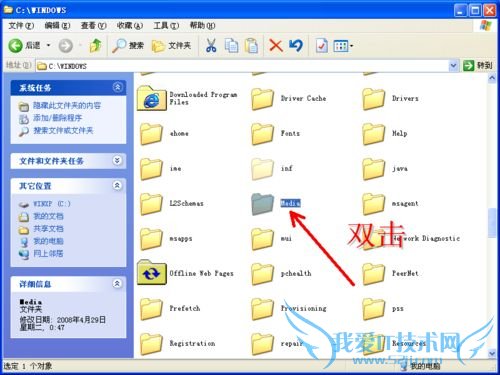Open the 工具(T) menu
500x375 pixels.
coord(166,25)
